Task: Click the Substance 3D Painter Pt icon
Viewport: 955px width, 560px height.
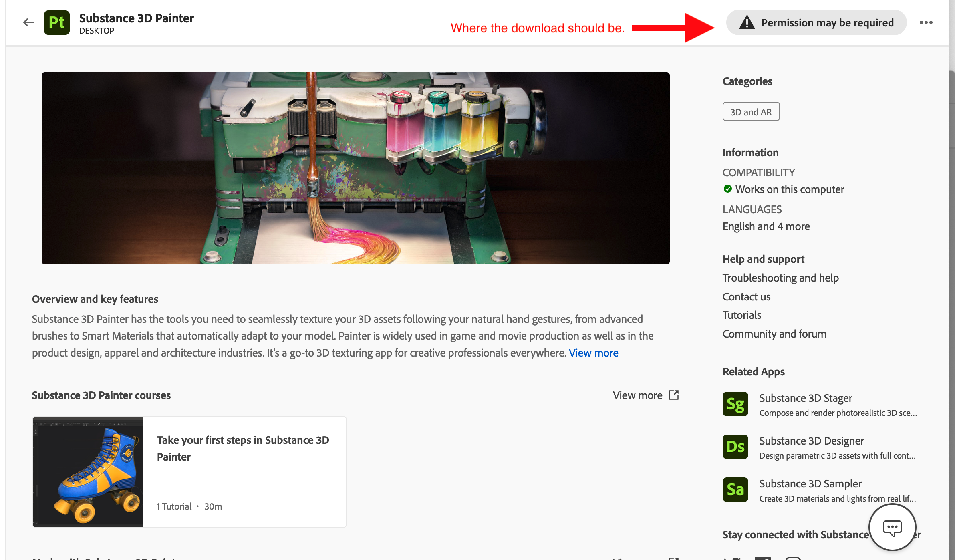Action: coord(56,23)
